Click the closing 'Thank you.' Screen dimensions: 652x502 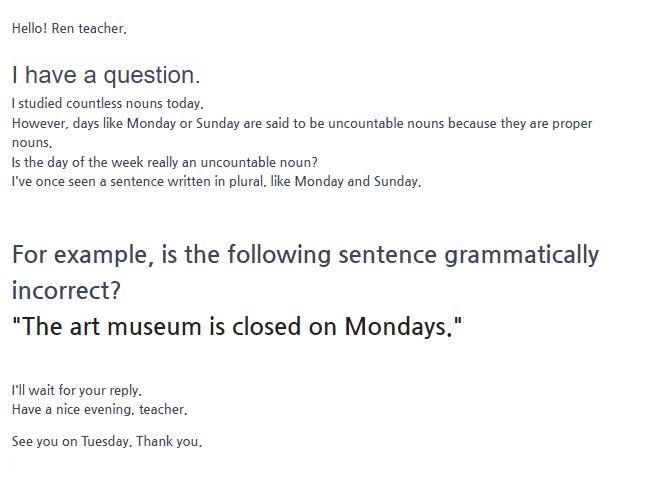click(169, 441)
